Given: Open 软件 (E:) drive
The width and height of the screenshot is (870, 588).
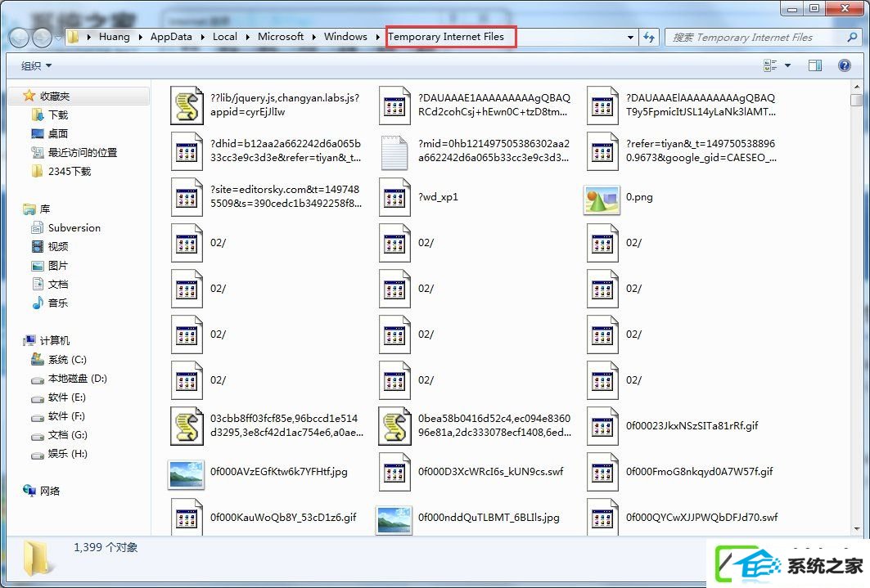Looking at the screenshot, I should point(66,397).
